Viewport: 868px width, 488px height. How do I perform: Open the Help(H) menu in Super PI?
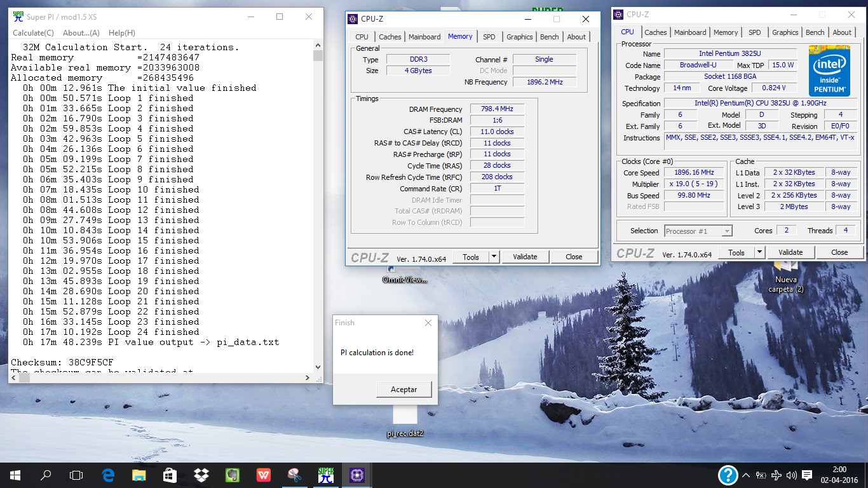click(122, 33)
